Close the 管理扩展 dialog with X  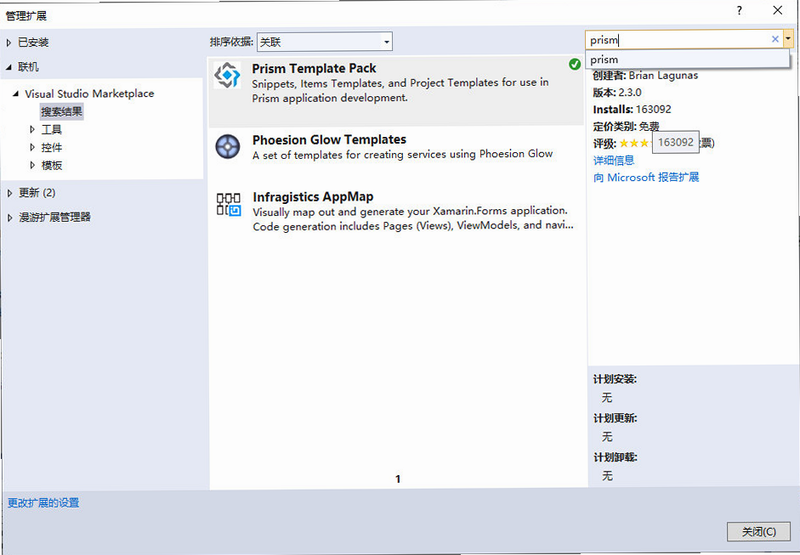pos(778,10)
